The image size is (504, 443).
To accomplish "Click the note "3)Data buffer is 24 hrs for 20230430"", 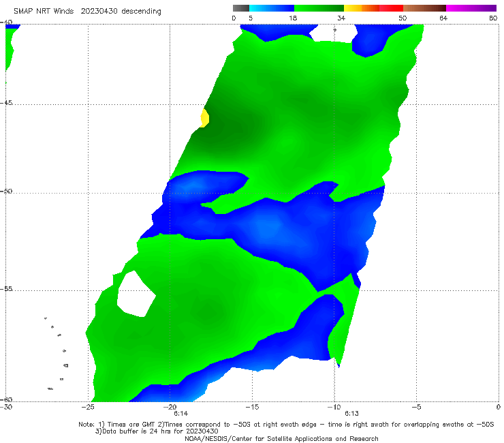I will click(x=157, y=431).
